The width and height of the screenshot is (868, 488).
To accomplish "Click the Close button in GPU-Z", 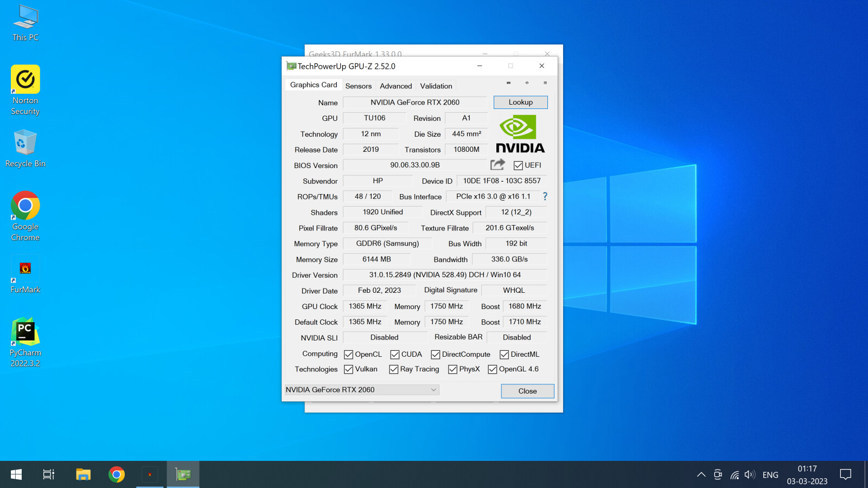I will (527, 391).
